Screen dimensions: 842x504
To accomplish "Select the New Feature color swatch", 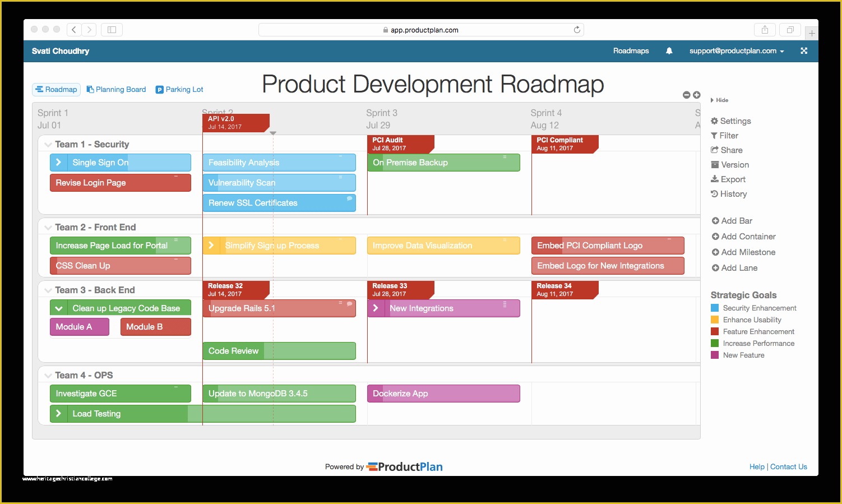I will [714, 355].
